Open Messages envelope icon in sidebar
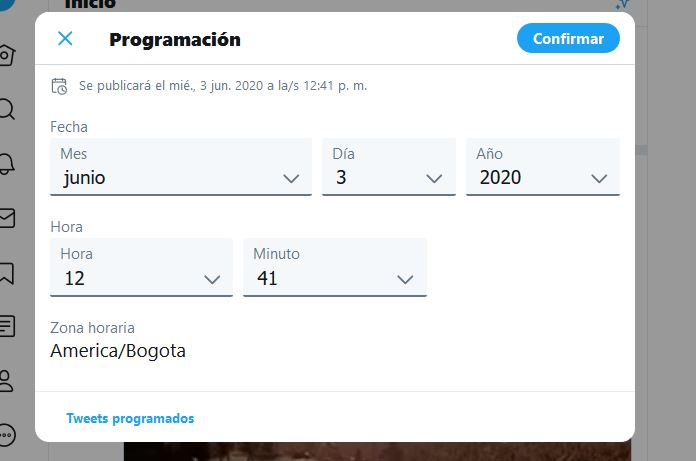 [x=6, y=218]
